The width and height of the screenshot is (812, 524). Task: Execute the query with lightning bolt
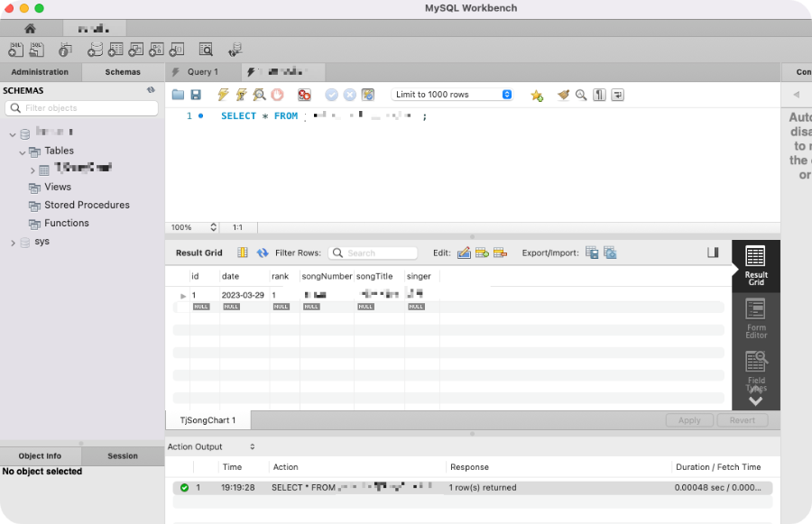point(223,95)
